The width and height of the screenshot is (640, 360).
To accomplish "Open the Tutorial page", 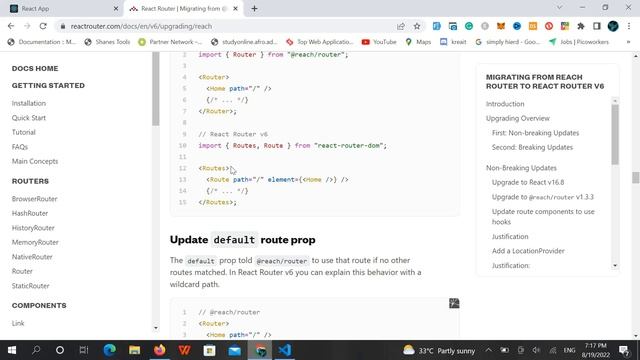I will coord(24,132).
